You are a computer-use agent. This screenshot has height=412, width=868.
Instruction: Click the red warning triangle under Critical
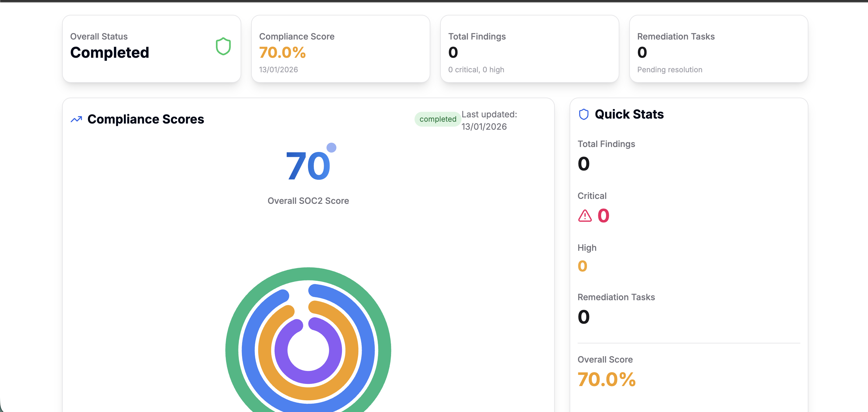tap(585, 216)
